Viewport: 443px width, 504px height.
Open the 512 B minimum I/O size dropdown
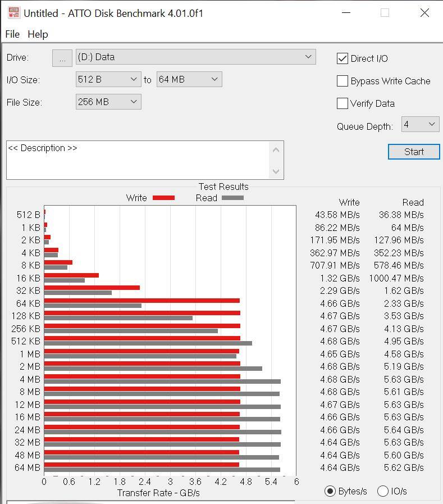click(108, 80)
